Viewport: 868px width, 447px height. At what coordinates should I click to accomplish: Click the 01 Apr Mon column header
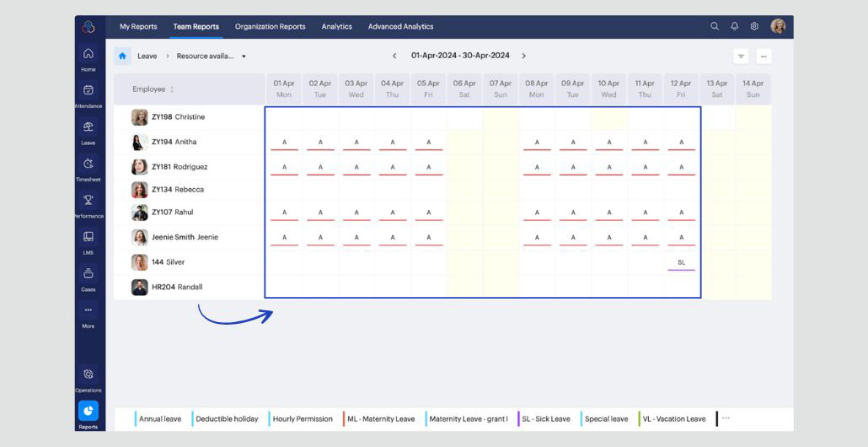tap(284, 89)
